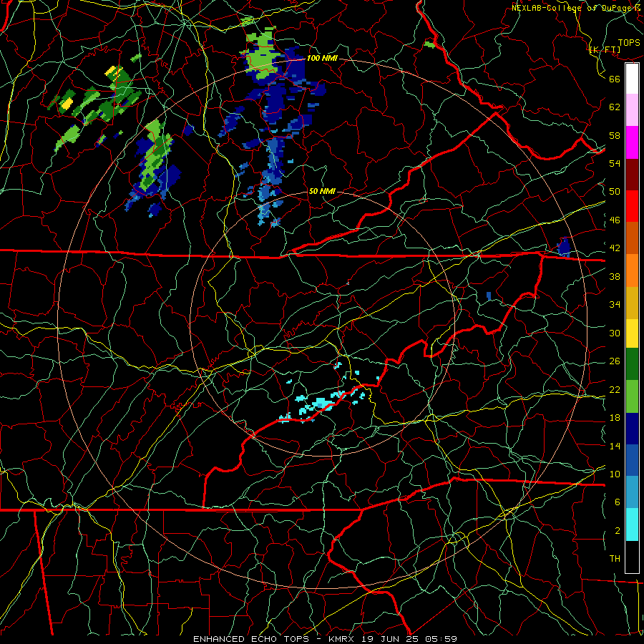The image size is (644, 644).
Task: Click the '18' legend value
Action: tap(615, 417)
